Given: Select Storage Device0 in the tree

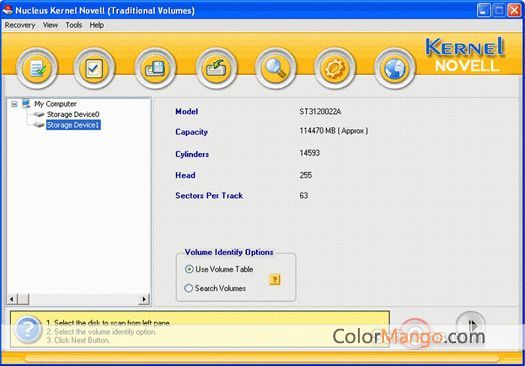Looking at the screenshot, I should pyautogui.click(x=73, y=115).
